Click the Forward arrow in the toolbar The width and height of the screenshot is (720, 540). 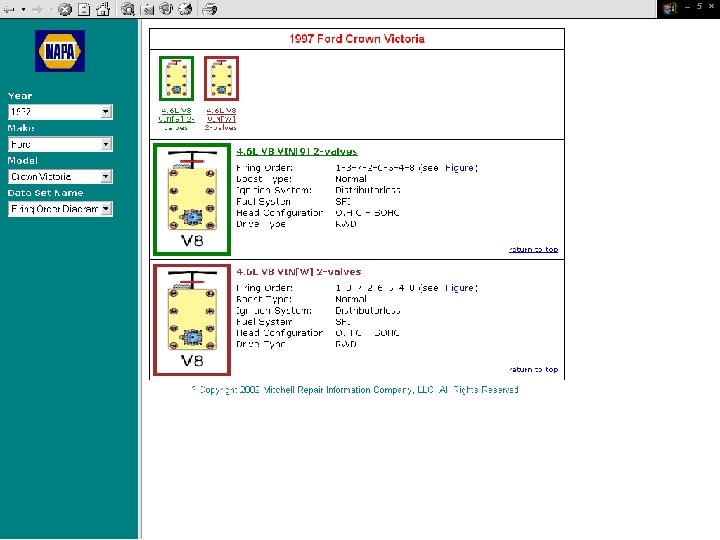(x=38, y=9)
